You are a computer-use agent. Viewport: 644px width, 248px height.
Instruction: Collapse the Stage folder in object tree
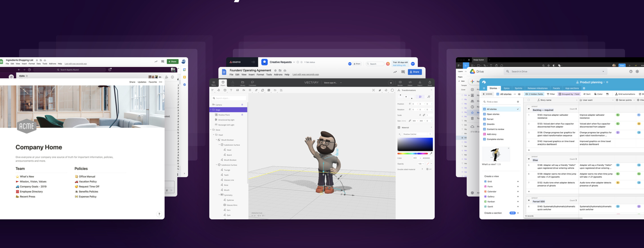click(211, 110)
